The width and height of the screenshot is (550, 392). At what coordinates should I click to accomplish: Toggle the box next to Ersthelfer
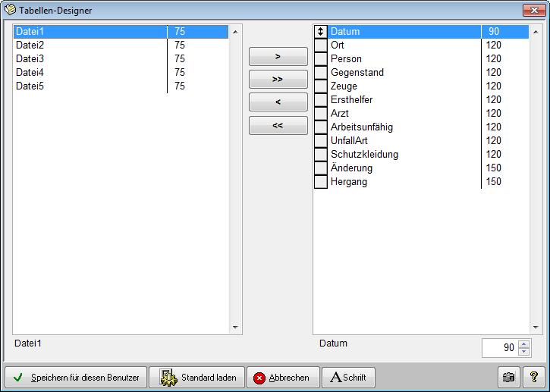(321, 100)
